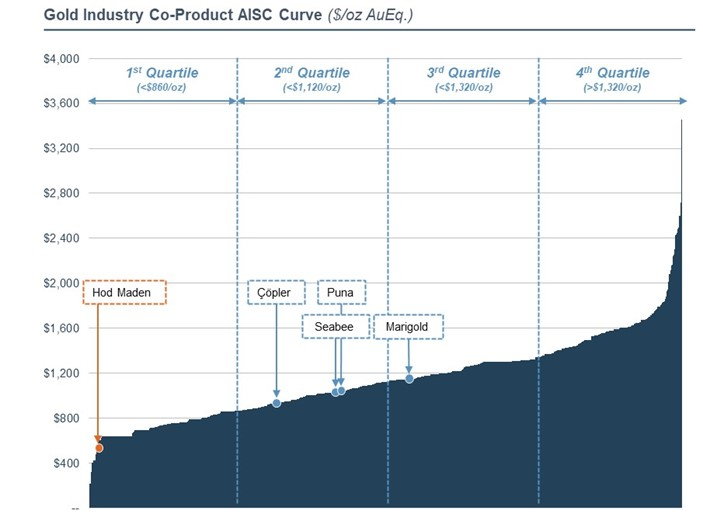Click the Seabee data point on the curve
This screenshot has width=703, height=512.
pyautogui.click(x=335, y=392)
